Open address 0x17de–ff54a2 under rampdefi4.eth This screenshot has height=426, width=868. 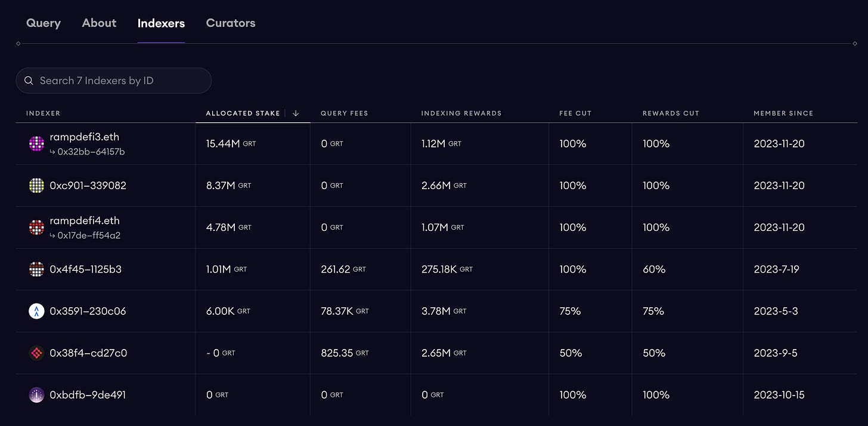tap(89, 235)
